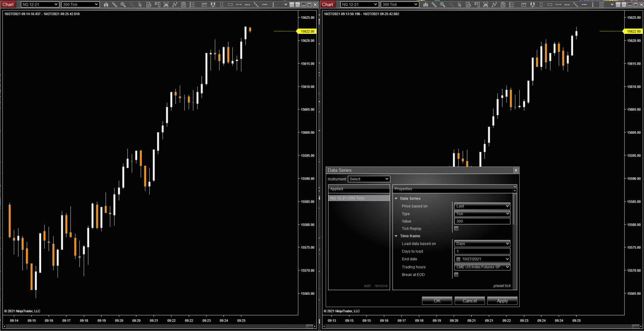This screenshot has width=644, height=331.
Task: Click the remove link under Applied list
Action: pos(381,286)
